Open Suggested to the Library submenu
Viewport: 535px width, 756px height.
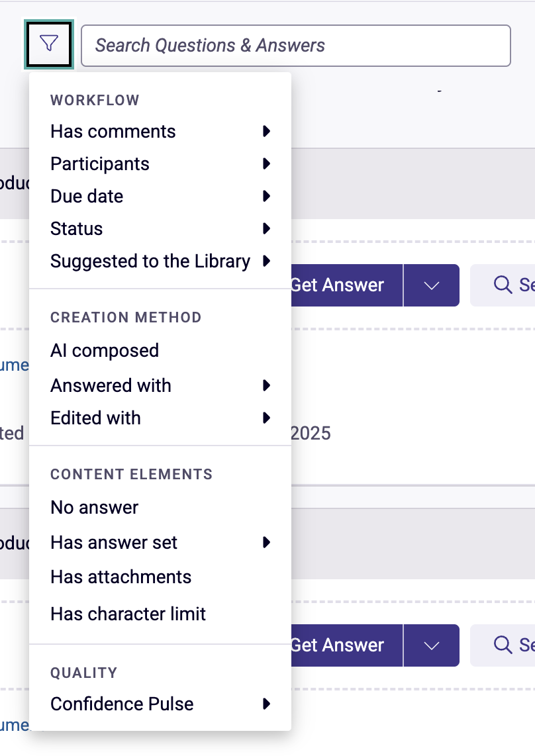click(160, 261)
